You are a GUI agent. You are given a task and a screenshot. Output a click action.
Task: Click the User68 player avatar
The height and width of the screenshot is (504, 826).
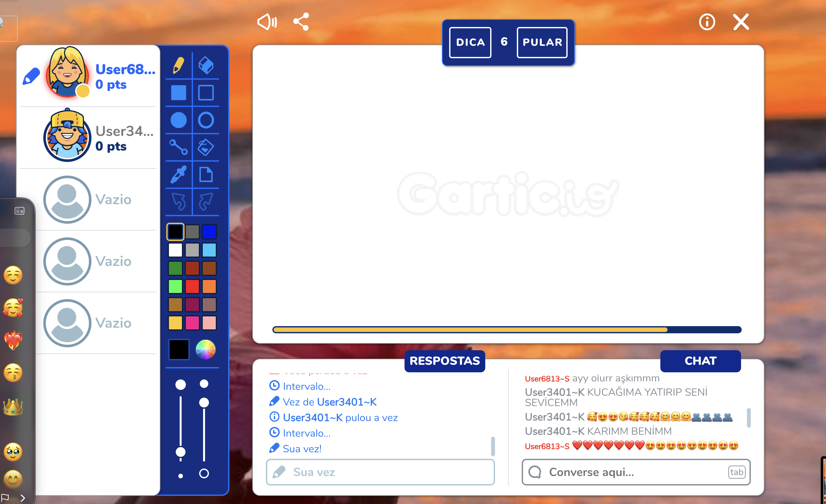(x=67, y=72)
